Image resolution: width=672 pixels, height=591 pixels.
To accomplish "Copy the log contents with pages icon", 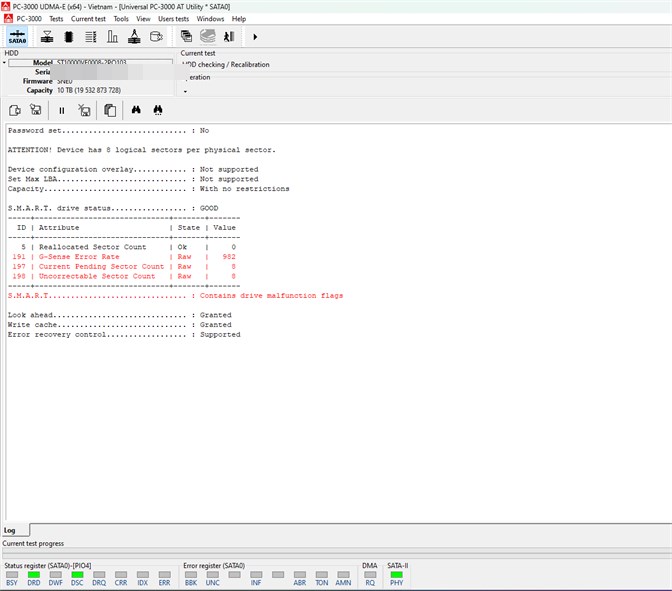I will pos(110,111).
